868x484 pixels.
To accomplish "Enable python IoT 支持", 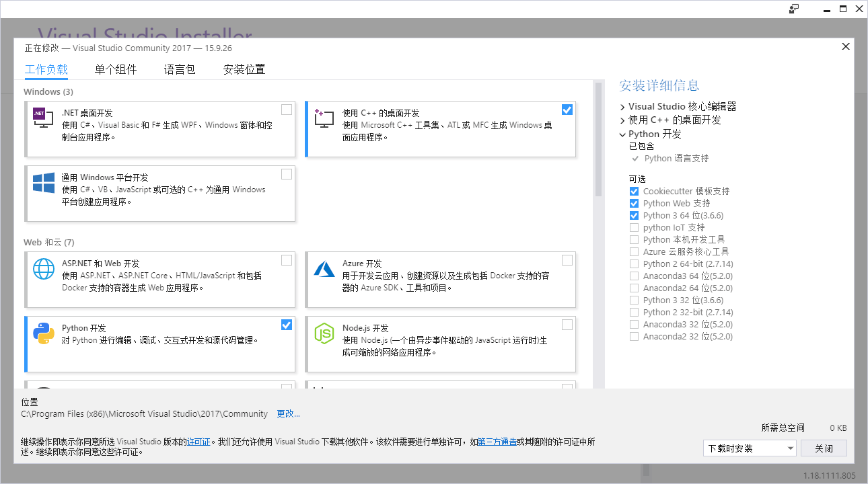I will [634, 227].
